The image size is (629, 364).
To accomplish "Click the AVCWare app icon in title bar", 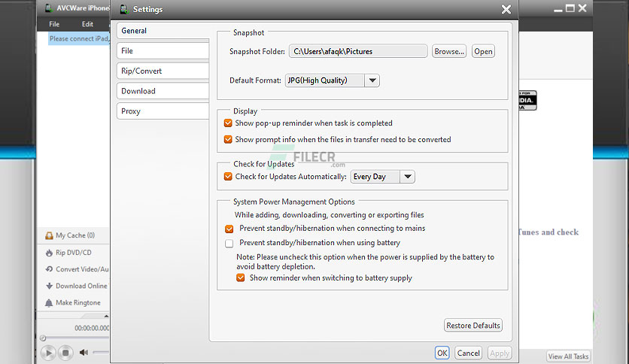I will 49,8.
